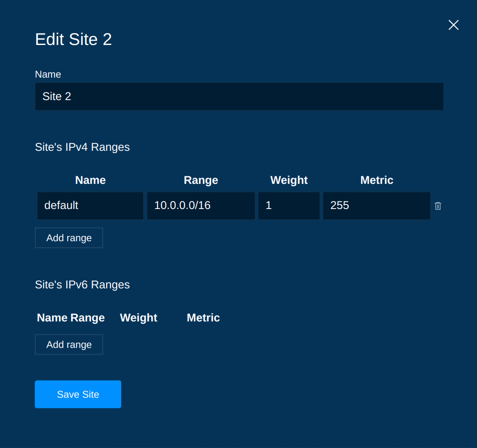Add a range under Site's IPv6 Ranges
This screenshot has height=448, width=477.
point(69,344)
